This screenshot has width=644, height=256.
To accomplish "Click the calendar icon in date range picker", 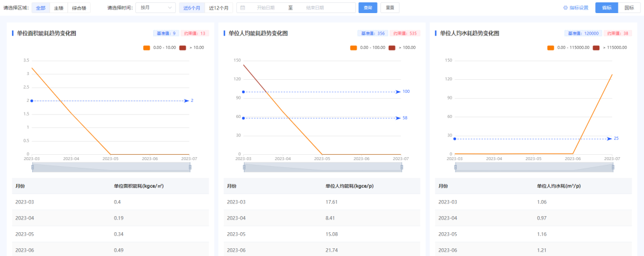I will click(243, 8).
